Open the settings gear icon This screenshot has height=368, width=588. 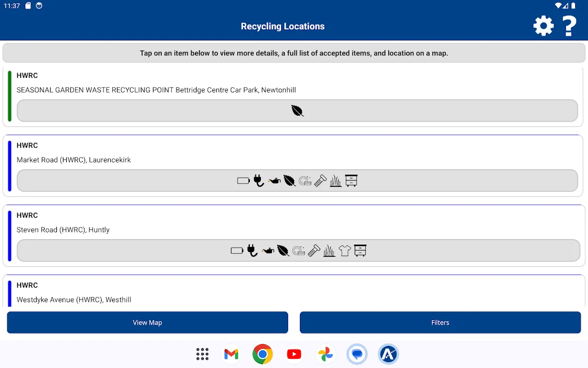[x=543, y=26]
